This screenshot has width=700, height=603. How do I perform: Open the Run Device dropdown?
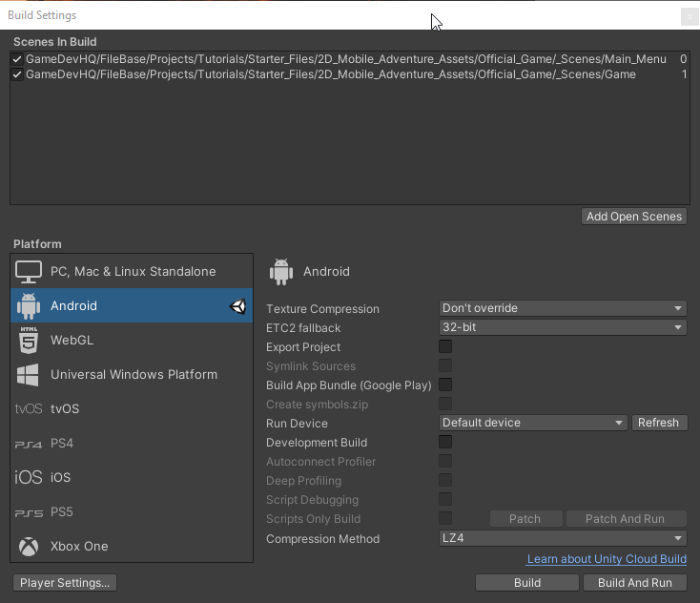point(533,423)
